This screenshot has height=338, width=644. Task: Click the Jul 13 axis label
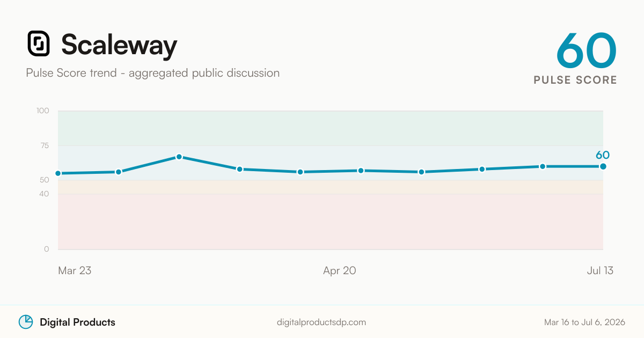[x=600, y=270]
